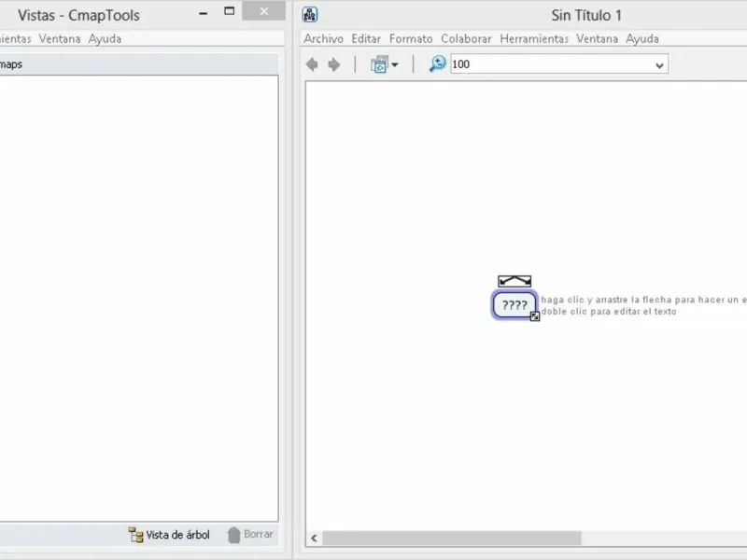The image size is (747, 560).
Task: Click the Vista de árbol button
Action: click(x=169, y=535)
